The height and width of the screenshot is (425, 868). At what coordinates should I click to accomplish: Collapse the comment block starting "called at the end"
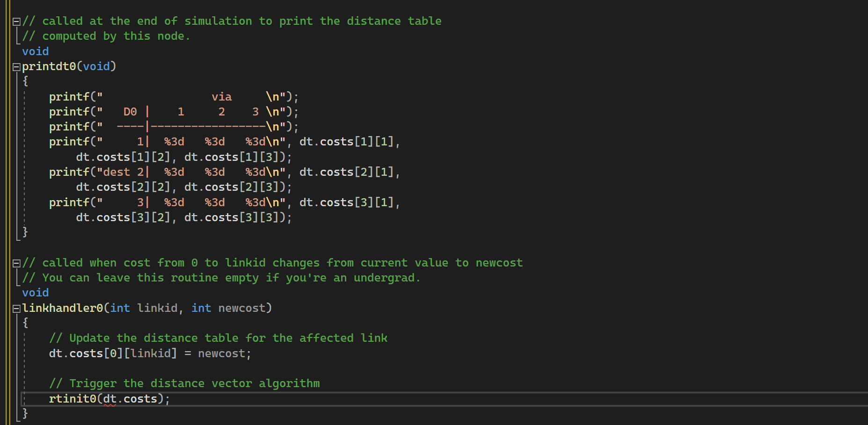(x=16, y=22)
